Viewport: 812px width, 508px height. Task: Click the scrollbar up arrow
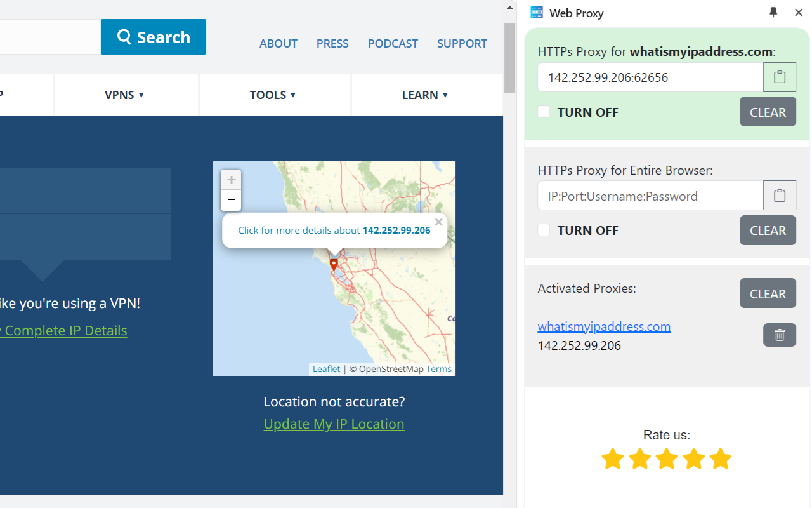[509, 7]
